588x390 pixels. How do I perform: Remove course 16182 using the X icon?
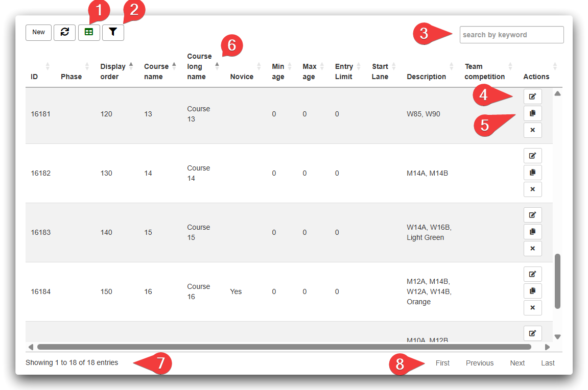pos(532,189)
